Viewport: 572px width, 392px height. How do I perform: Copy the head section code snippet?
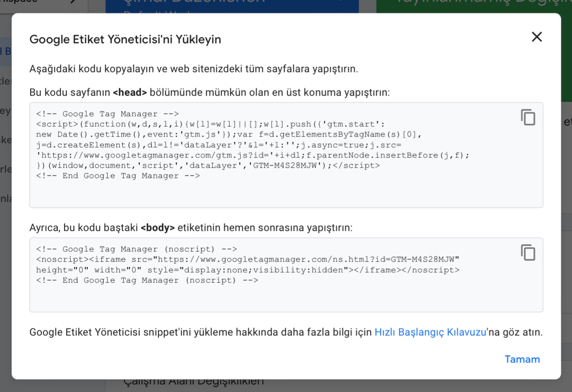pyautogui.click(x=528, y=117)
